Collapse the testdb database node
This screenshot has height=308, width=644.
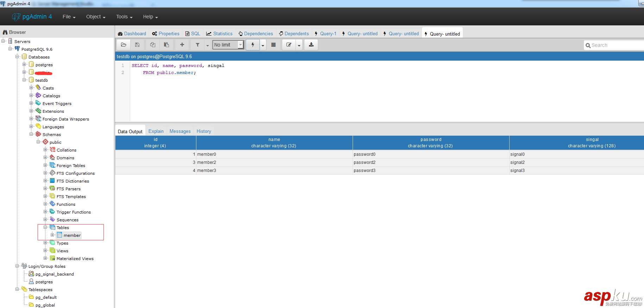pos(24,80)
